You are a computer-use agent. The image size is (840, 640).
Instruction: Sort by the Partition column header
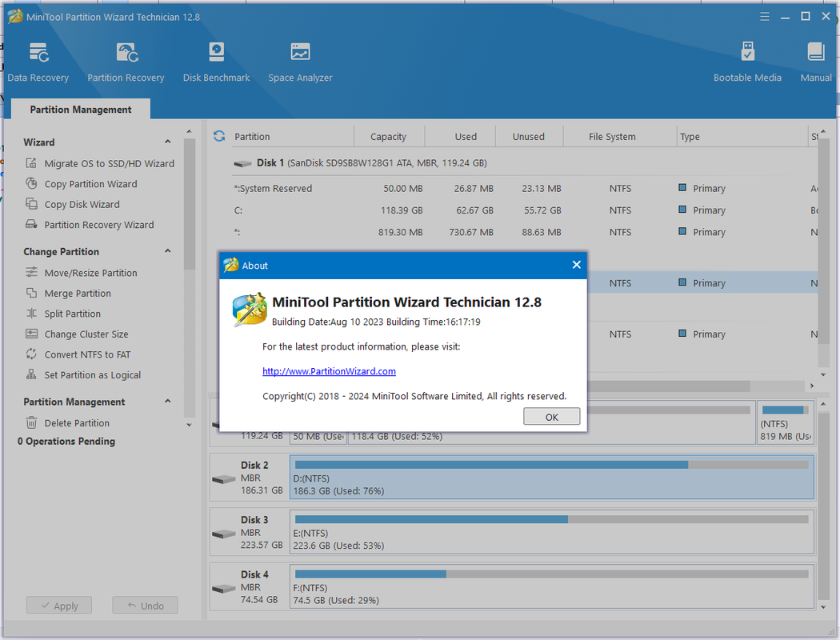pos(292,136)
